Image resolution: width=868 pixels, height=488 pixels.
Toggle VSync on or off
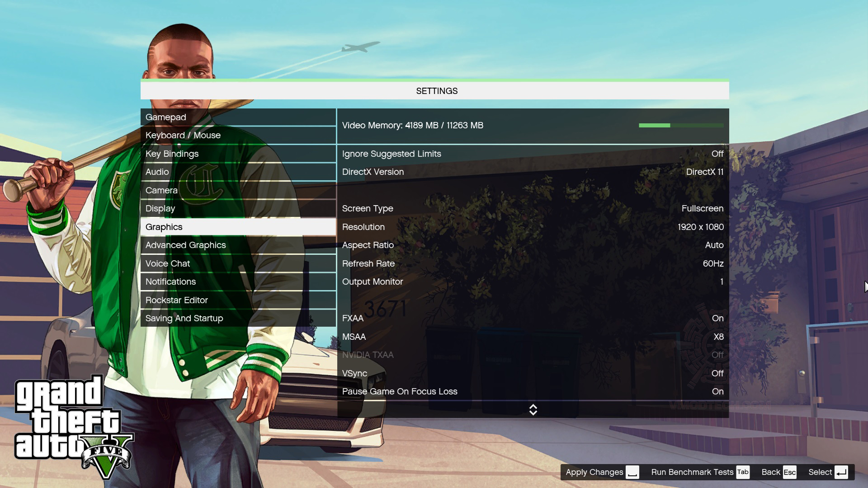click(x=718, y=373)
